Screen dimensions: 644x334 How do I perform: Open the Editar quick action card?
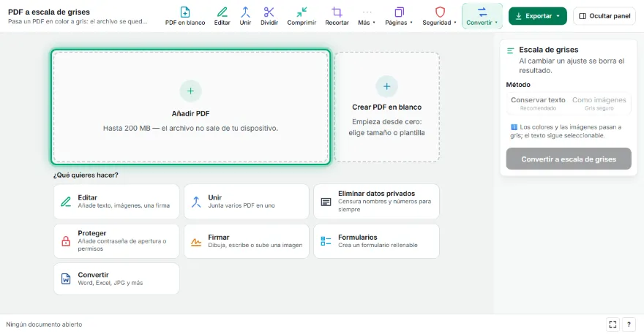coord(116,202)
